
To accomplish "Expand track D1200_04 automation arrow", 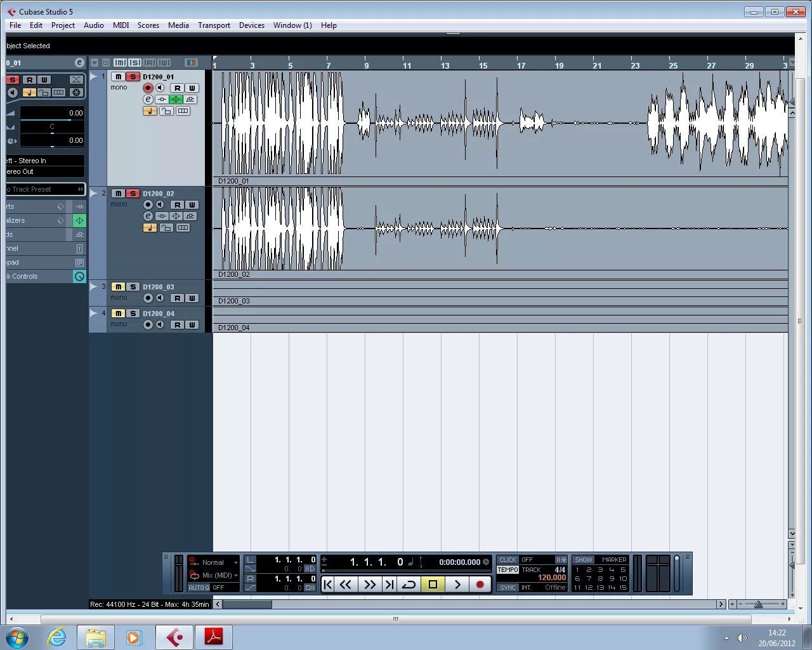I will 94,313.
